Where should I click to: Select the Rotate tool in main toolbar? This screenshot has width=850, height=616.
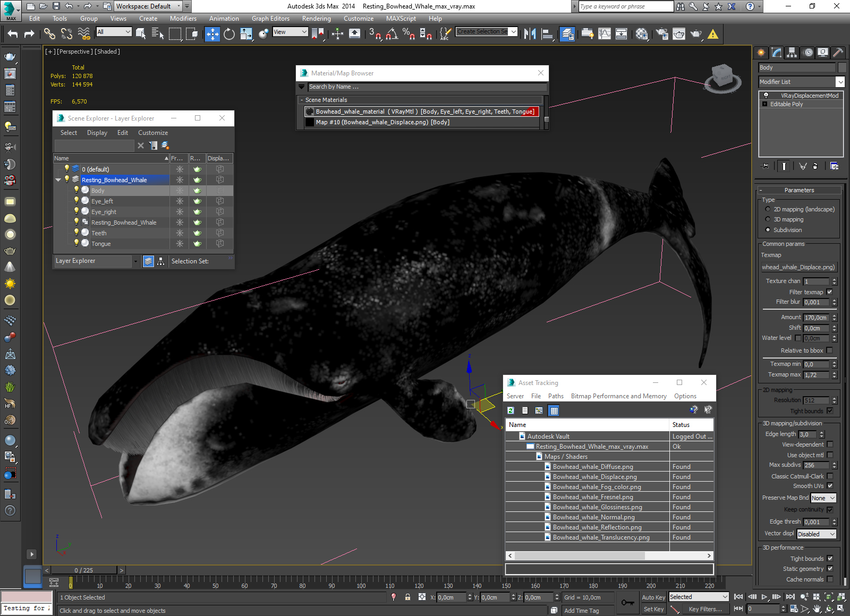click(x=229, y=34)
